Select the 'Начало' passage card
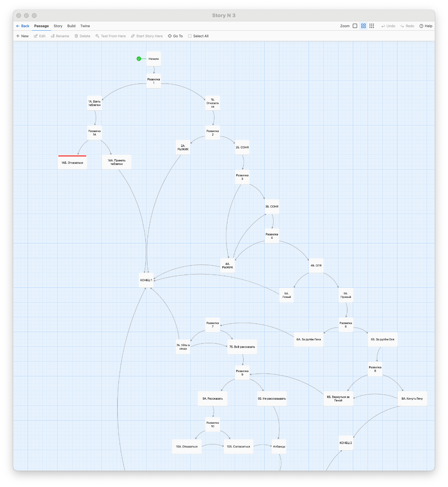 [x=153, y=59]
